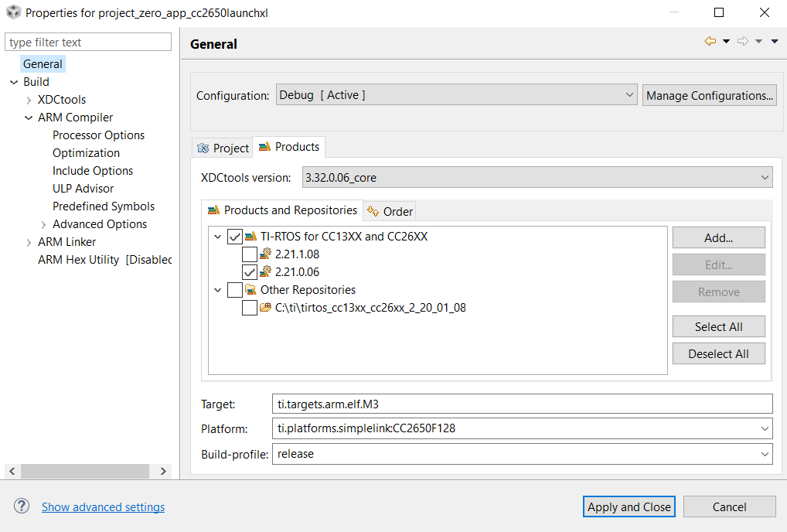Click the back navigation arrow icon
Screen dimensions: 787x532
710,41
